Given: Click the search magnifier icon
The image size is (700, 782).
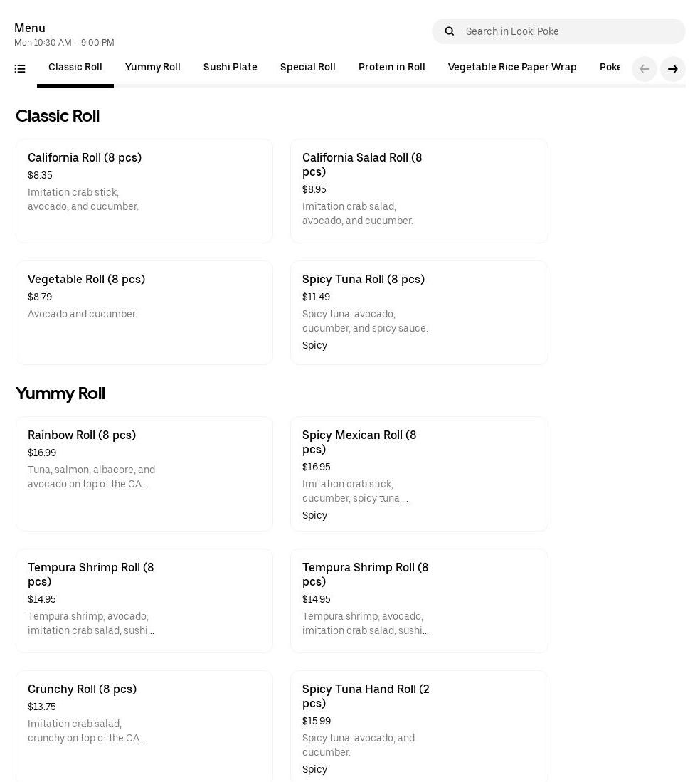Looking at the screenshot, I should point(449,31).
